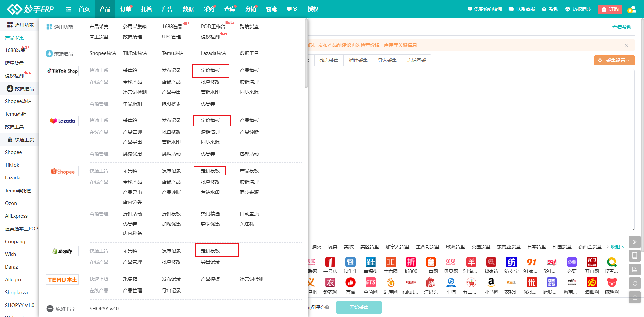Open the Amazon (亚马逊) source site icon
644x317 pixels.
click(491, 283)
